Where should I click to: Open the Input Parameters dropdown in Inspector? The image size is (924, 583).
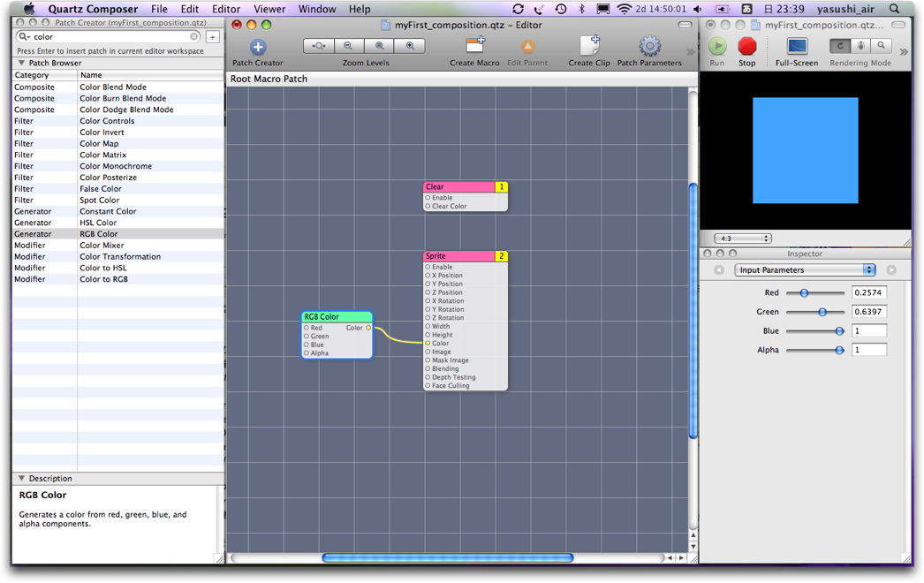pyautogui.click(x=805, y=270)
